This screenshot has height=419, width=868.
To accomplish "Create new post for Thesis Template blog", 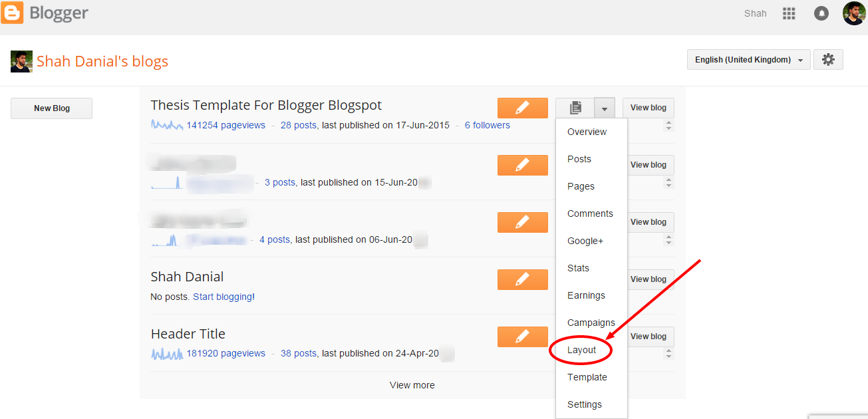I will point(523,108).
